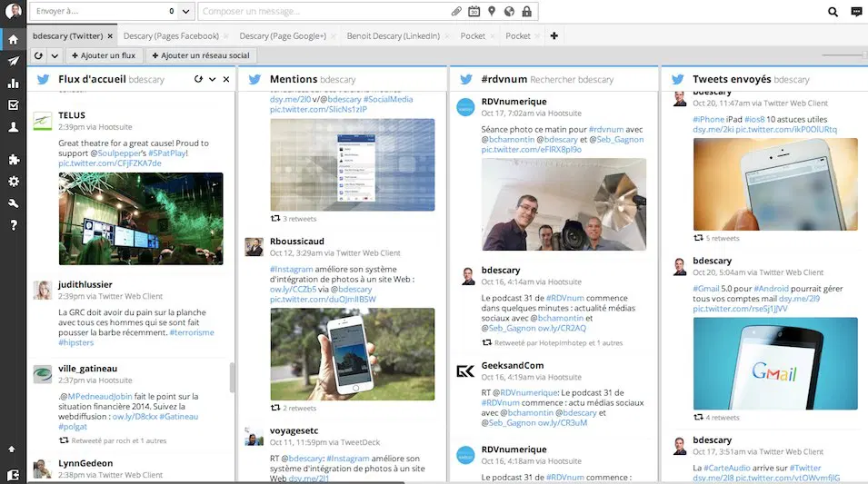Click Ajouter un réseau social button
The width and height of the screenshot is (868, 484).
point(200,55)
